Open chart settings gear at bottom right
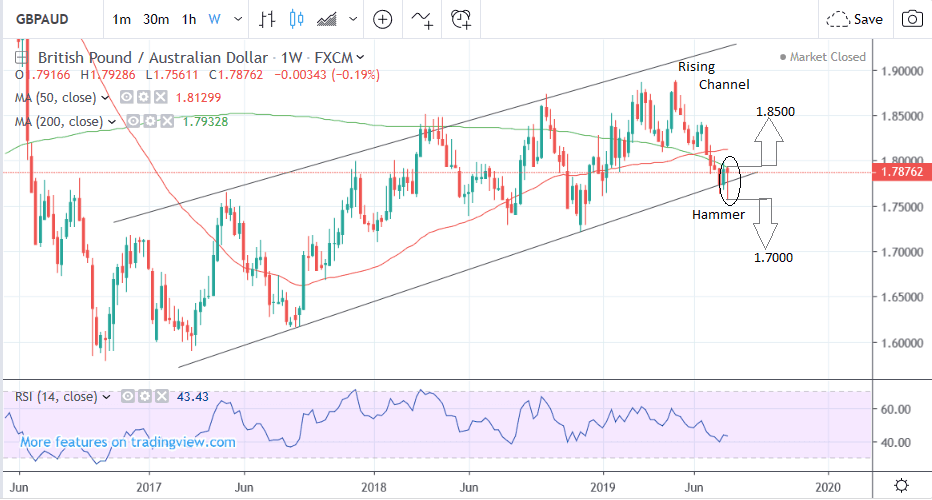The image size is (932, 500). pos(901,484)
